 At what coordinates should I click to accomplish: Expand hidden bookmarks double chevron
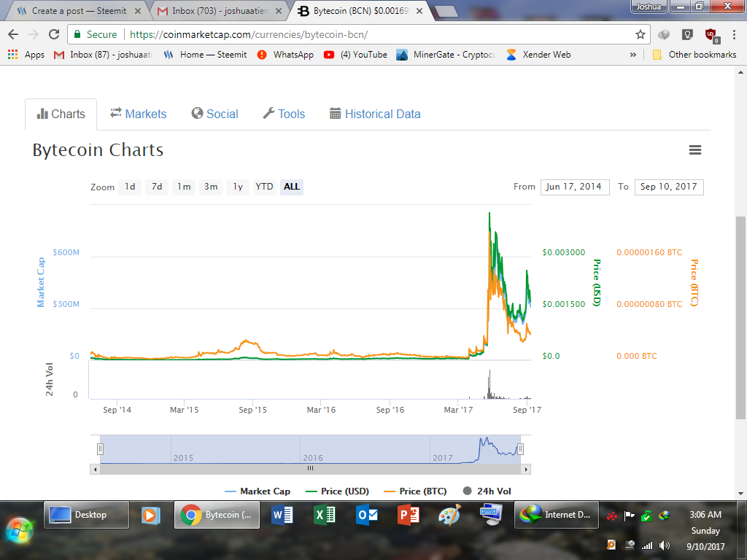tap(632, 55)
